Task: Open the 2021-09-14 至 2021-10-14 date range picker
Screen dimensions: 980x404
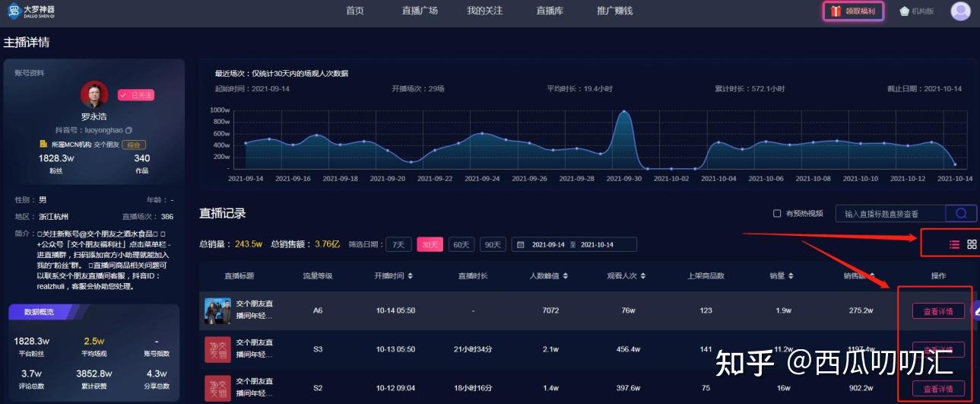Action: (x=574, y=244)
